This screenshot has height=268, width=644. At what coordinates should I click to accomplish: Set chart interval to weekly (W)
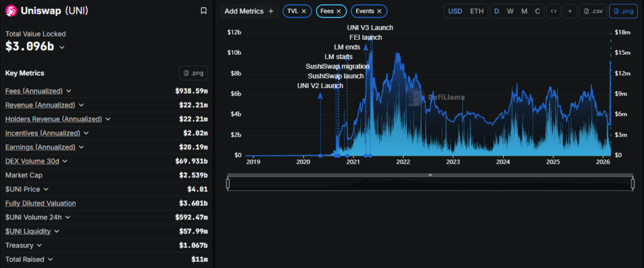pos(510,11)
